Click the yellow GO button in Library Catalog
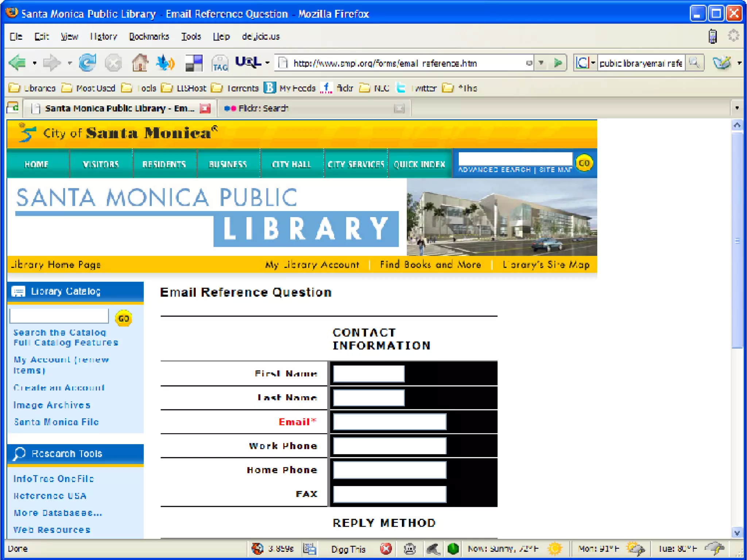747x560 pixels. [123, 318]
